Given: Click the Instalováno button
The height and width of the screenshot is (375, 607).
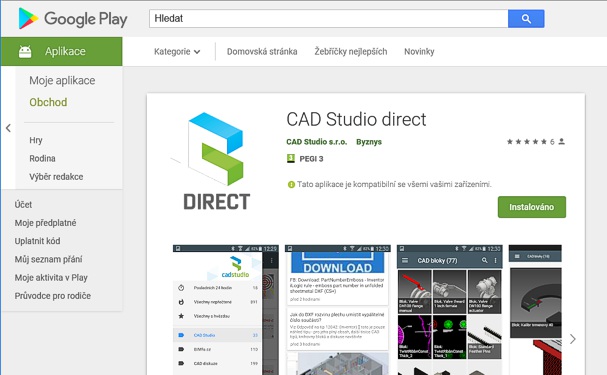Looking at the screenshot, I should tap(532, 207).
